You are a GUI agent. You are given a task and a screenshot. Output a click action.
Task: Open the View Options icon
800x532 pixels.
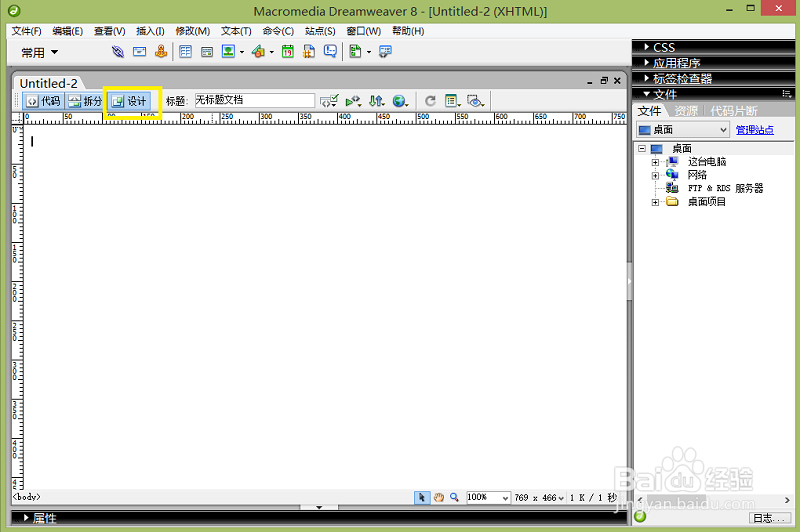click(453, 101)
